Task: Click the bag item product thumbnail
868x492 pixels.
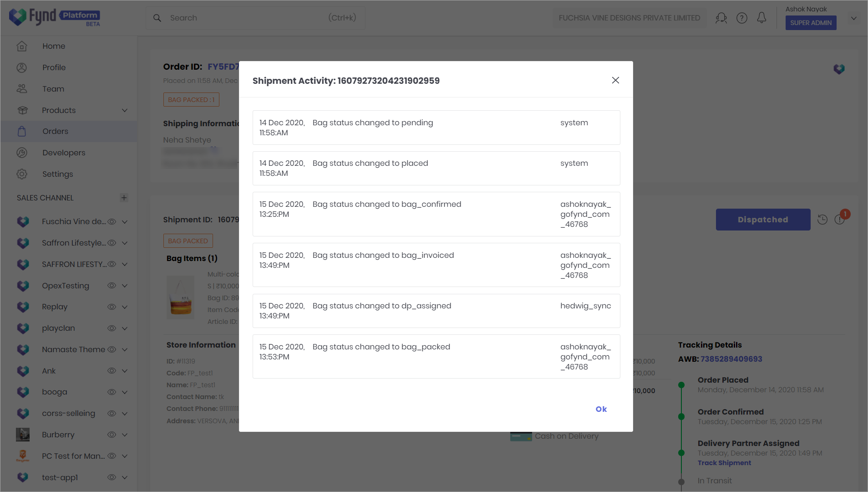Action: pyautogui.click(x=180, y=297)
